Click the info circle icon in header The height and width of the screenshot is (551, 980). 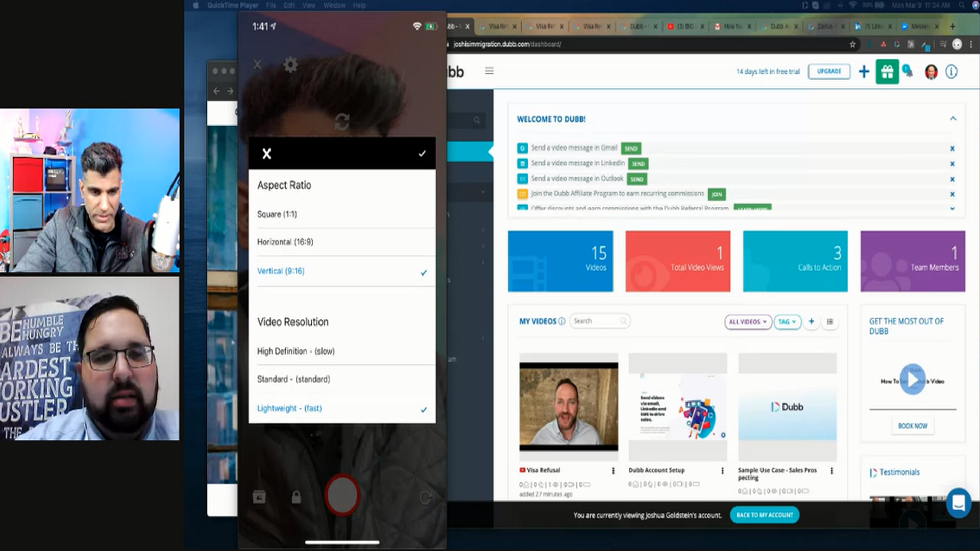(951, 71)
